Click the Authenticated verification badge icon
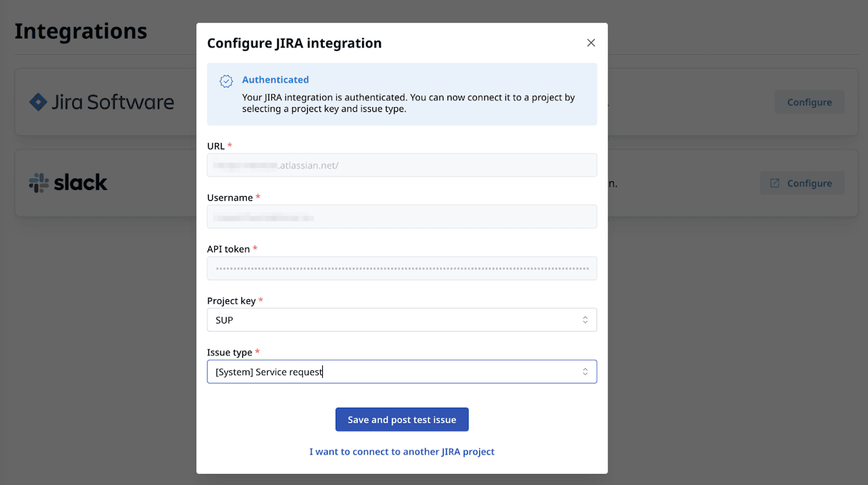 point(226,80)
